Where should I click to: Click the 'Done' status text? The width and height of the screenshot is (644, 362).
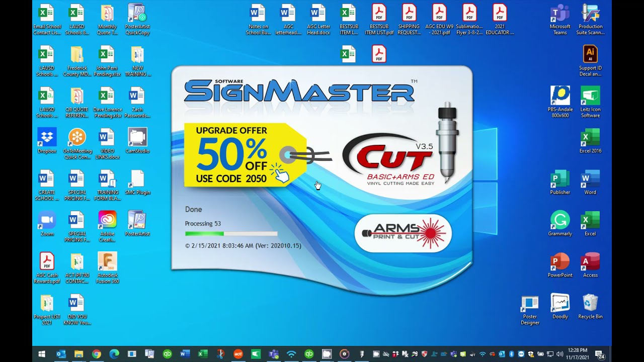point(194,210)
